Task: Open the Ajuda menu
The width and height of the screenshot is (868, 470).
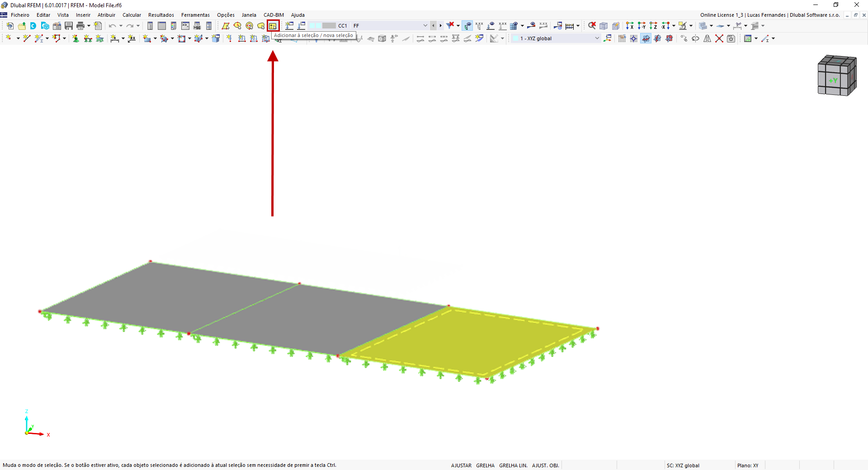Action: click(298, 15)
